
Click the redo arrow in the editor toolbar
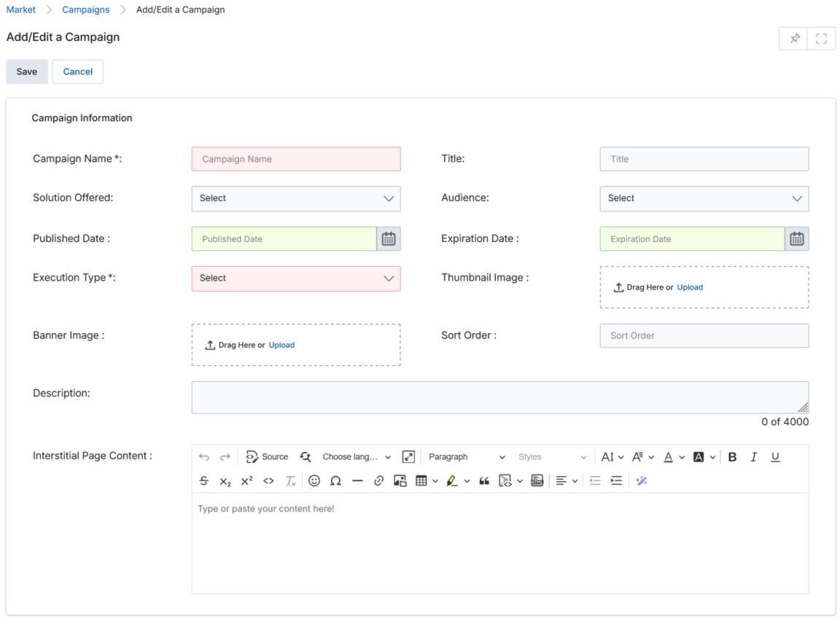pyautogui.click(x=225, y=457)
